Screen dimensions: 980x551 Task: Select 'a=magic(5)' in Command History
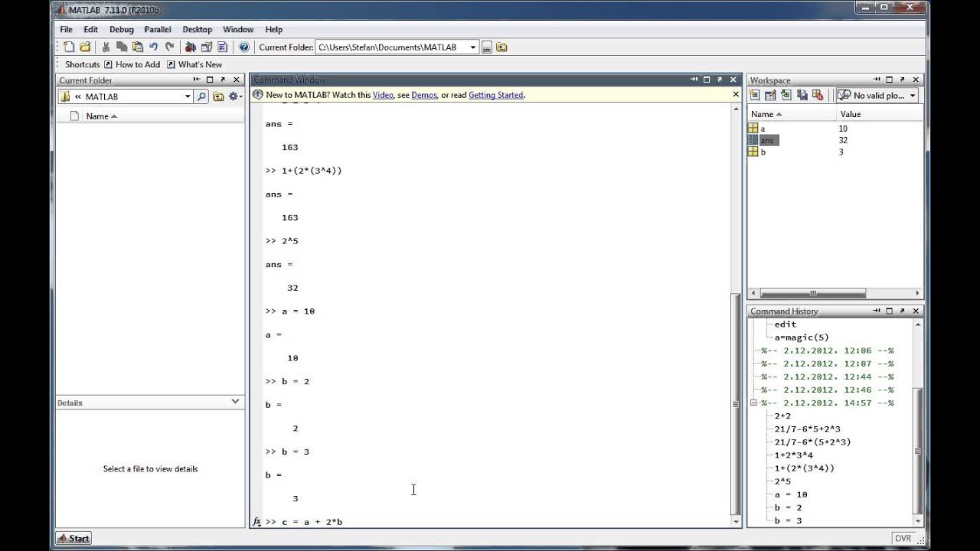[802, 337]
